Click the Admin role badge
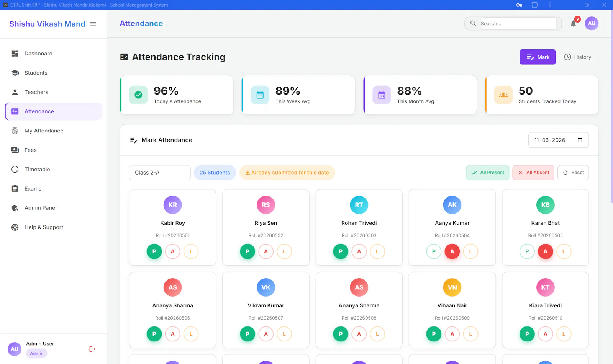Image resolution: width=613 pixels, height=364 pixels. point(37,353)
